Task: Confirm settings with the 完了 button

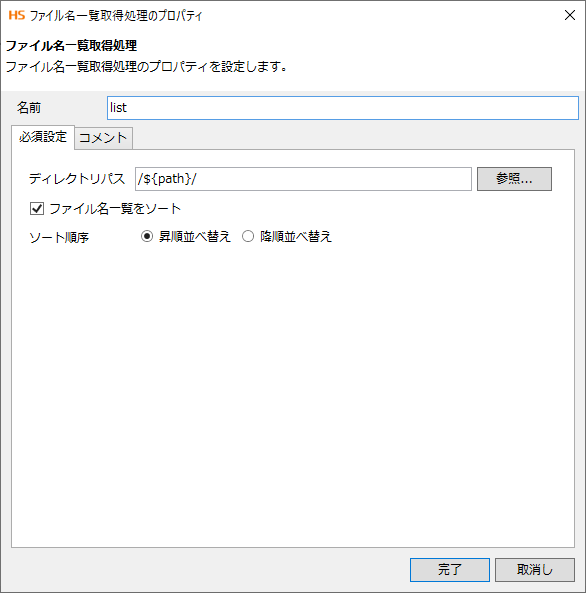Action: click(x=450, y=570)
